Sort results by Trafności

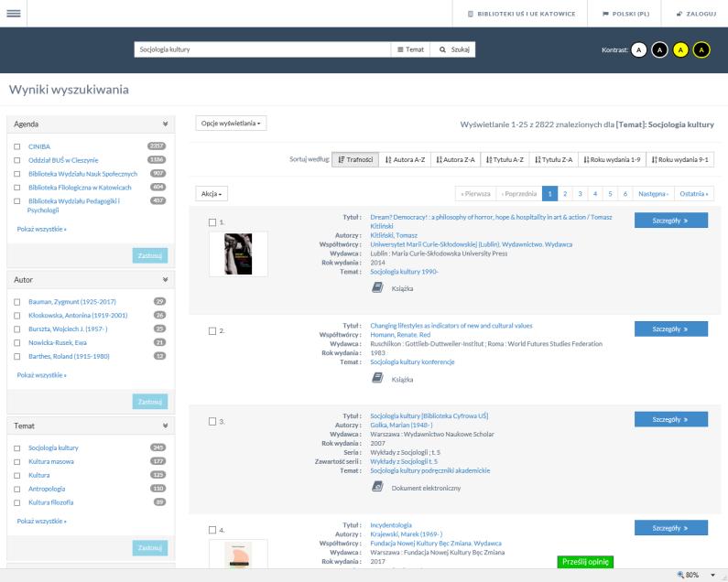(x=355, y=159)
